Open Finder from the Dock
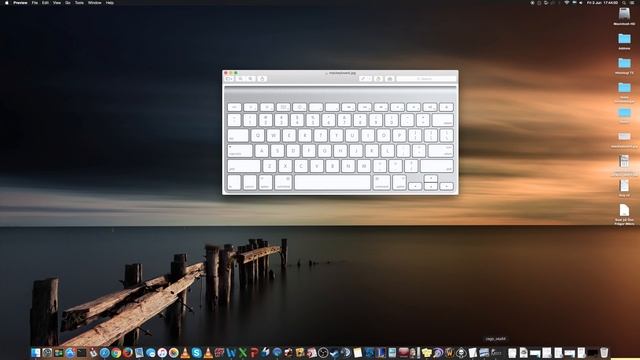Image resolution: width=640 pixels, height=360 pixels. [x=36, y=352]
